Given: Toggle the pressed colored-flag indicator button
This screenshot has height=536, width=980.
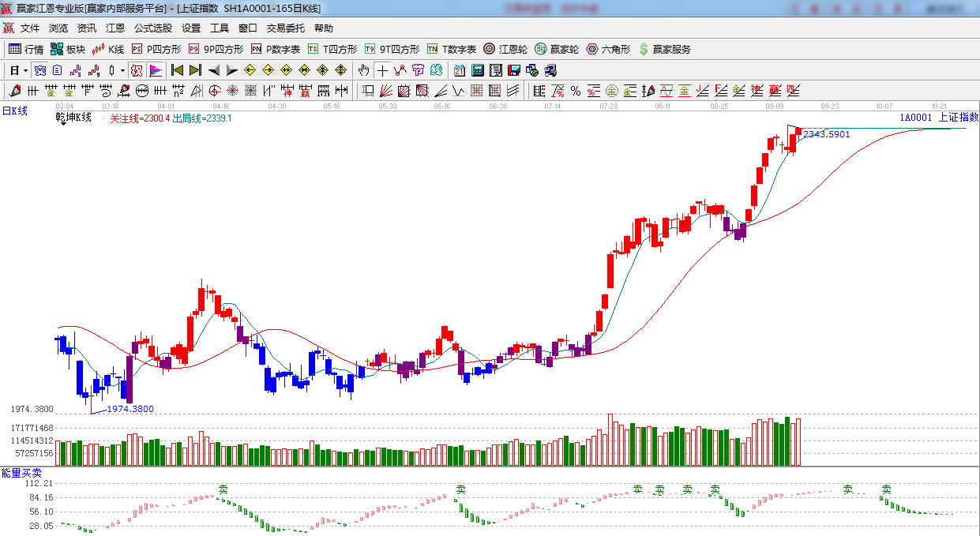Looking at the screenshot, I should tap(155, 70).
